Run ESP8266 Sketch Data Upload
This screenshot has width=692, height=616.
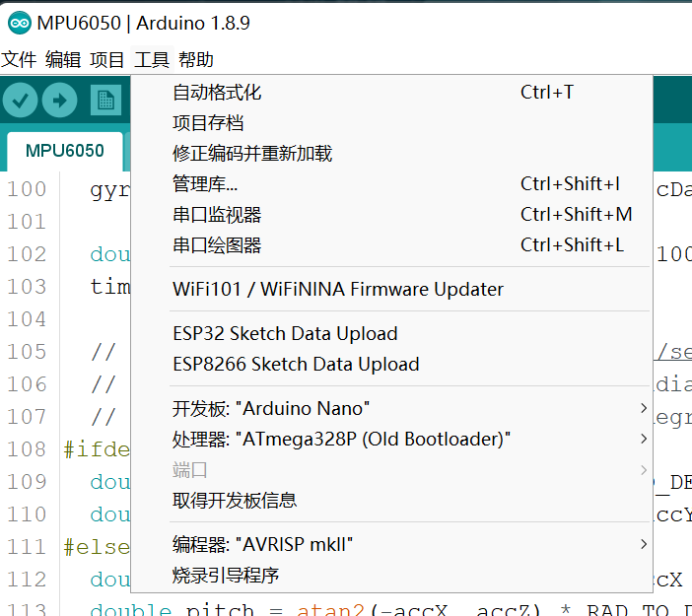(391, 365)
